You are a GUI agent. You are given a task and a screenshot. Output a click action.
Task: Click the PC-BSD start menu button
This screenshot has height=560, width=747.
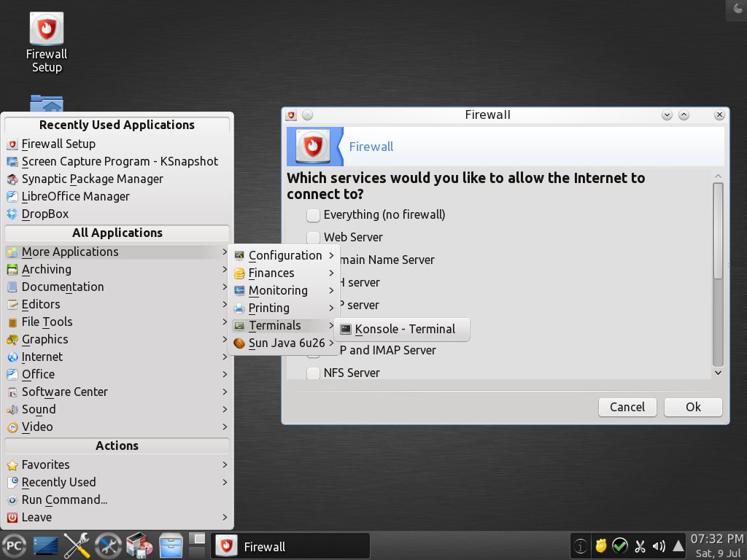[14, 545]
